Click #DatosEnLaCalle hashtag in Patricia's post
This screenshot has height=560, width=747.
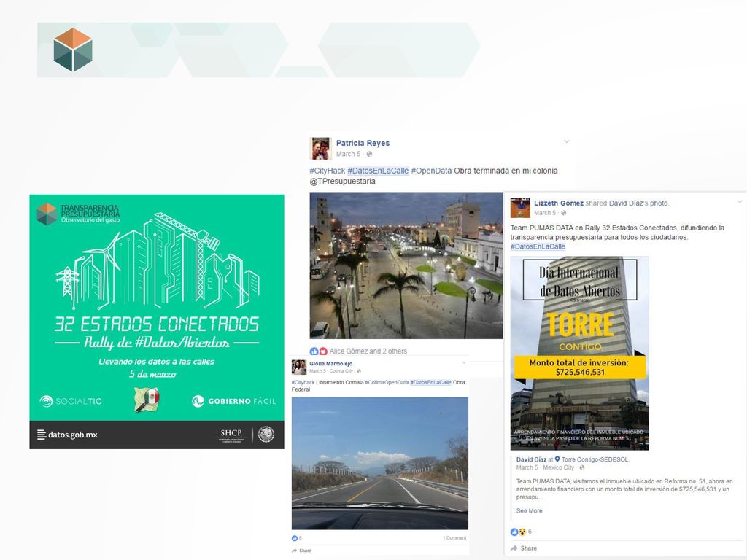(378, 171)
